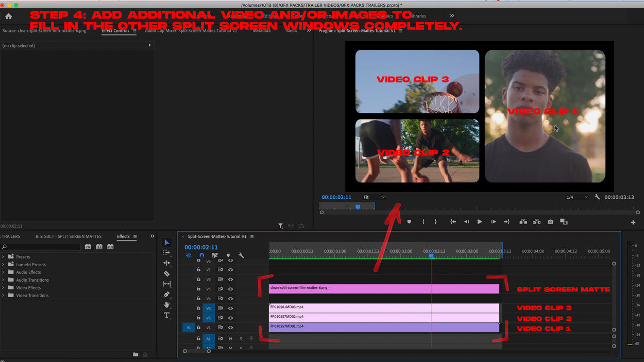Toggle lock on track V3
This screenshot has height=362, width=644.
[198, 308]
